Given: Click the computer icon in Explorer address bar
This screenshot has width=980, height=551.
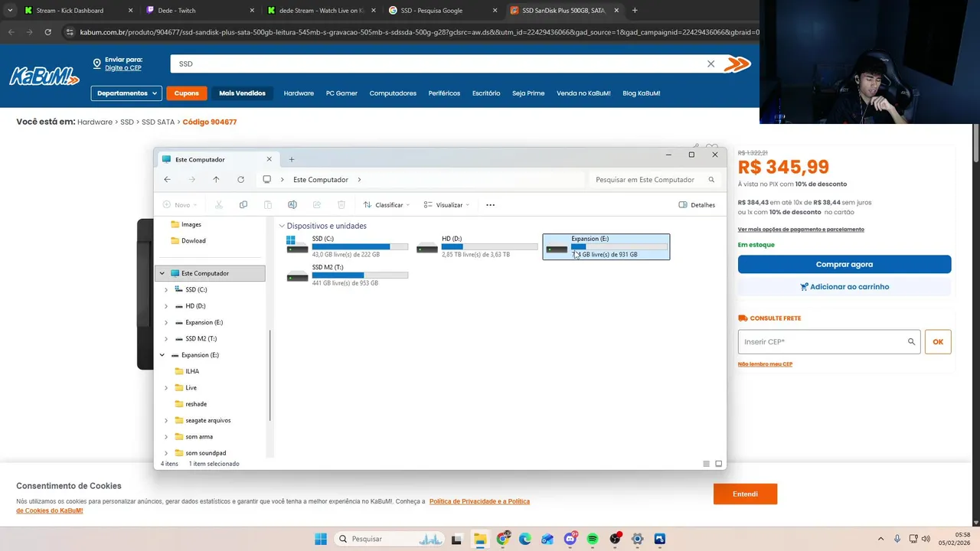Looking at the screenshot, I should pos(266,179).
